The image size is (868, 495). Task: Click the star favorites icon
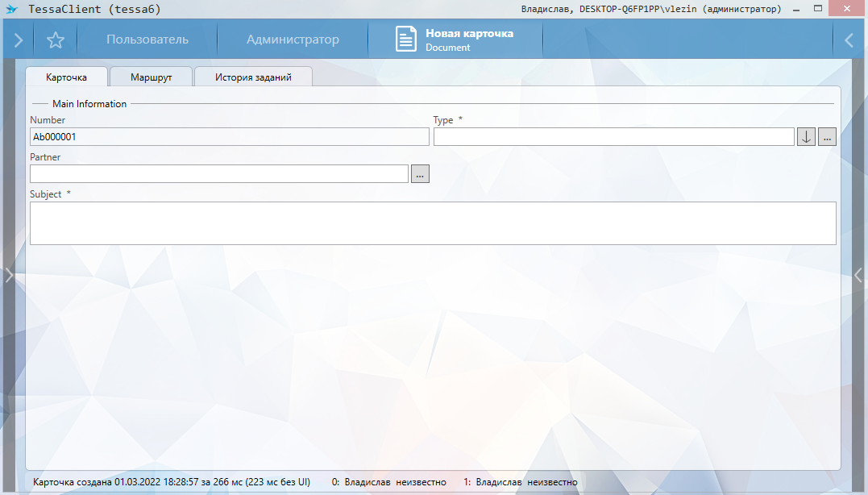[55, 40]
